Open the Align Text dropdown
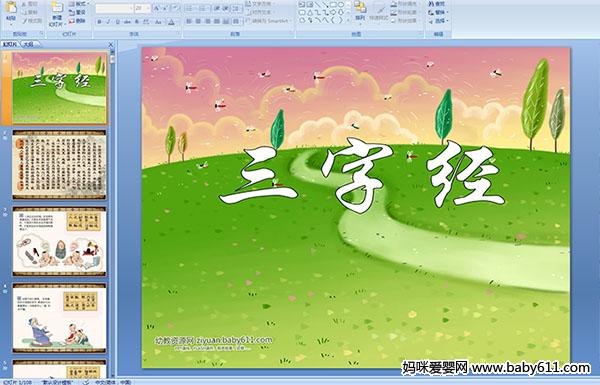600x385 pixels. point(262,12)
